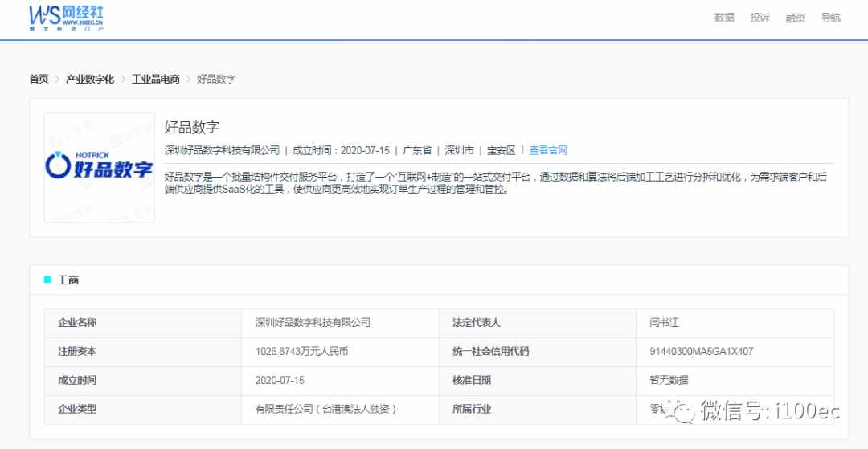Click the 核准日期 label cell
This screenshot has height=449, width=868.
(x=538, y=381)
